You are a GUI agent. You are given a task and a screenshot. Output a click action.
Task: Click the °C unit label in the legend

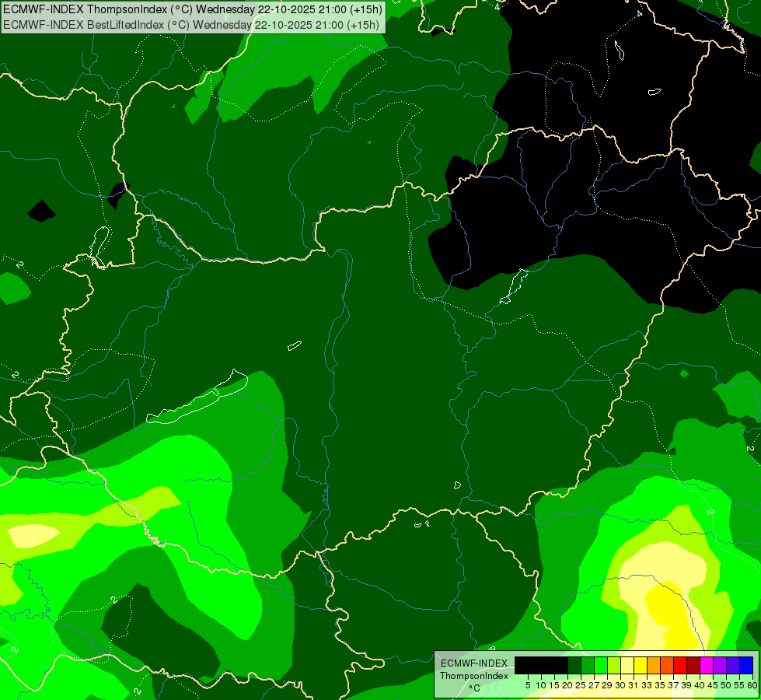tap(475, 688)
